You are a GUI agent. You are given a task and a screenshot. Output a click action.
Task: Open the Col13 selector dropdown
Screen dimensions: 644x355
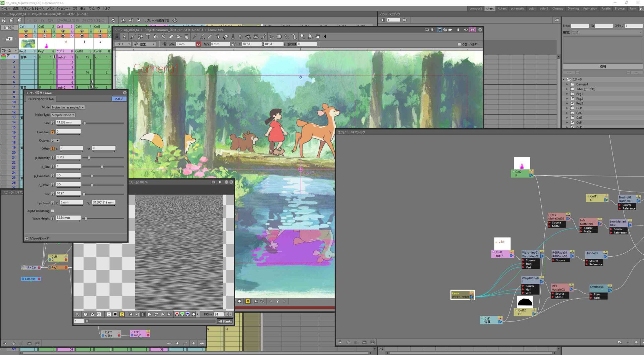(122, 44)
